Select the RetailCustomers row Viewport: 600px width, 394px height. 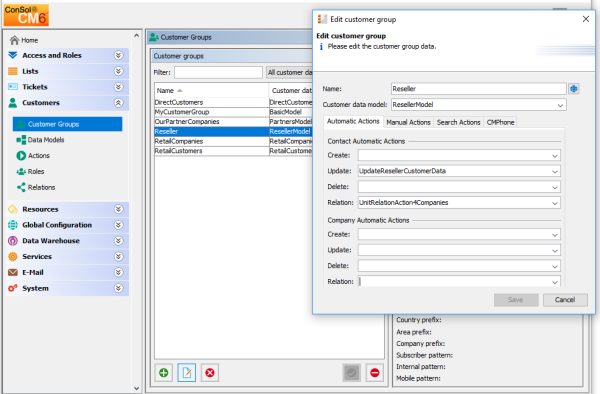233,151
